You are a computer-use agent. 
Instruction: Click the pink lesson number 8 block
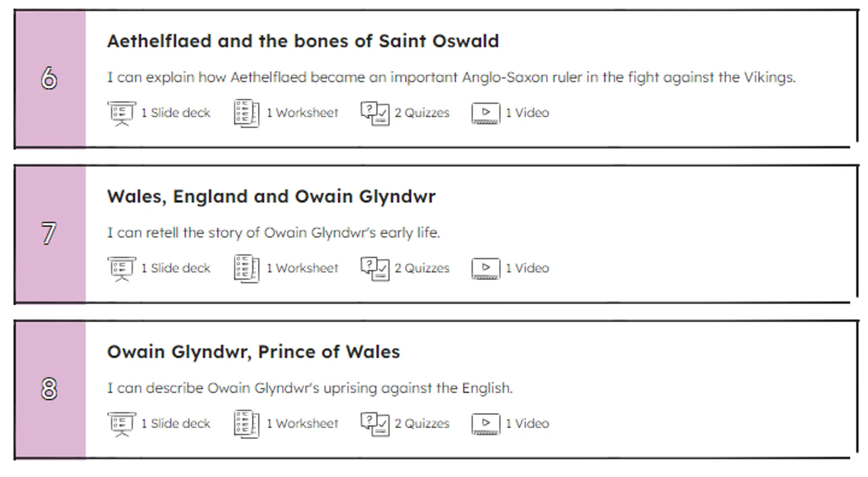point(50,389)
